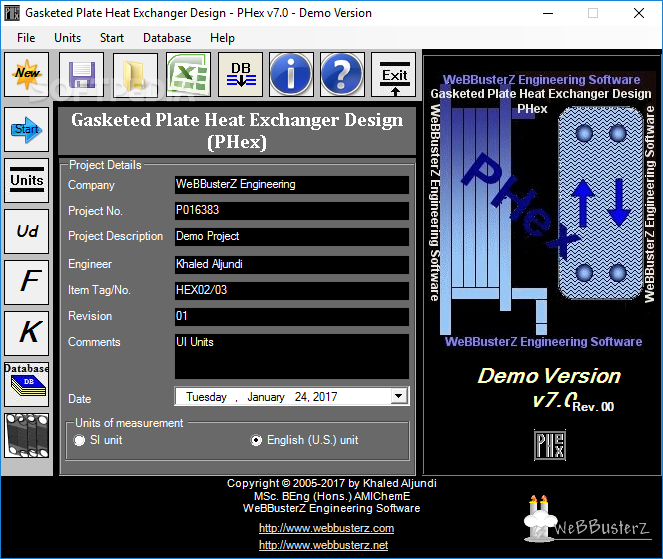The image size is (663, 559).
Task: Click the Revision field 01
Action: click(x=292, y=317)
